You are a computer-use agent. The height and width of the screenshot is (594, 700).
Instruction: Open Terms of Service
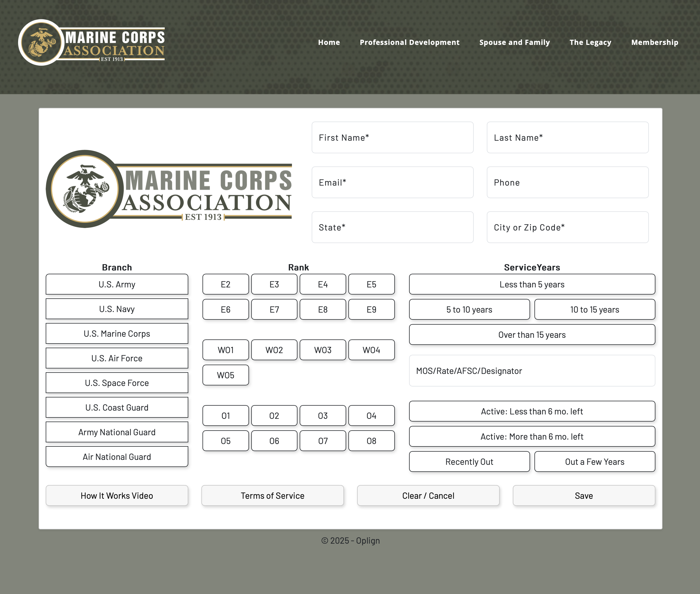coord(272,495)
